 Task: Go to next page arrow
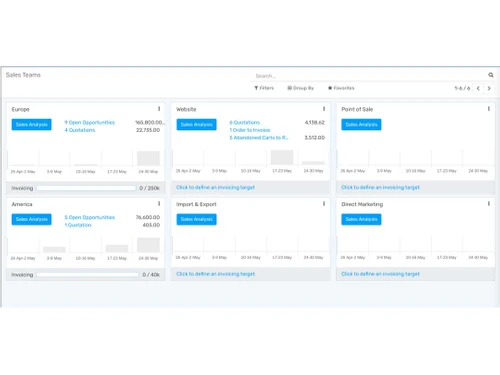click(x=489, y=88)
